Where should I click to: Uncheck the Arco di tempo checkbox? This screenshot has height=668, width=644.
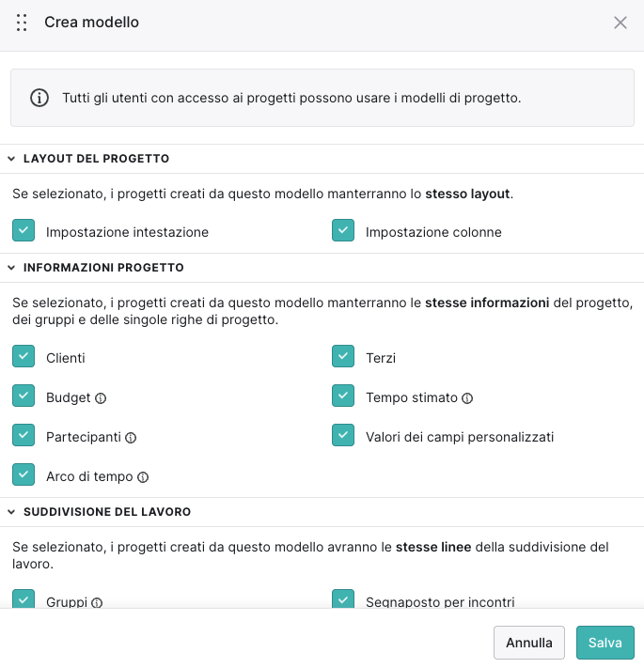24,474
